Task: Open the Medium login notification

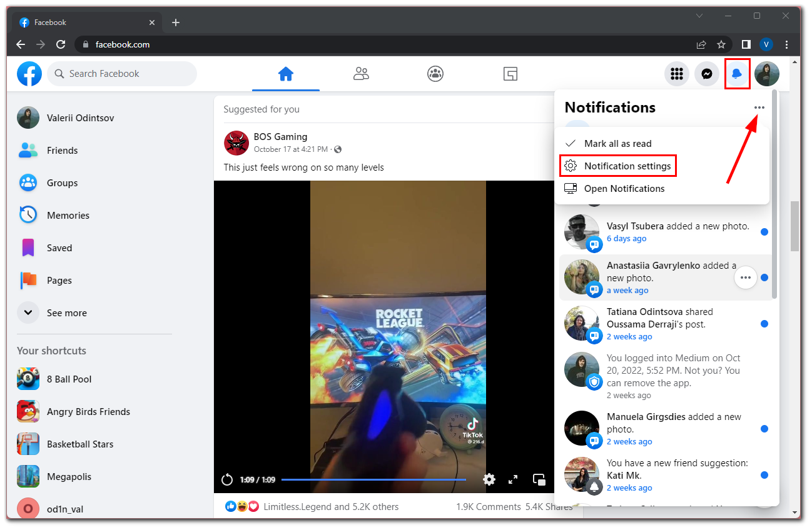Action: coord(666,376)
